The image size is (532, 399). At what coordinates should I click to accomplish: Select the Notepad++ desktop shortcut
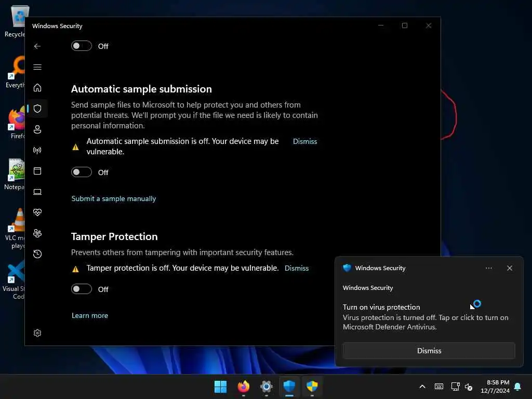(15, 174)
